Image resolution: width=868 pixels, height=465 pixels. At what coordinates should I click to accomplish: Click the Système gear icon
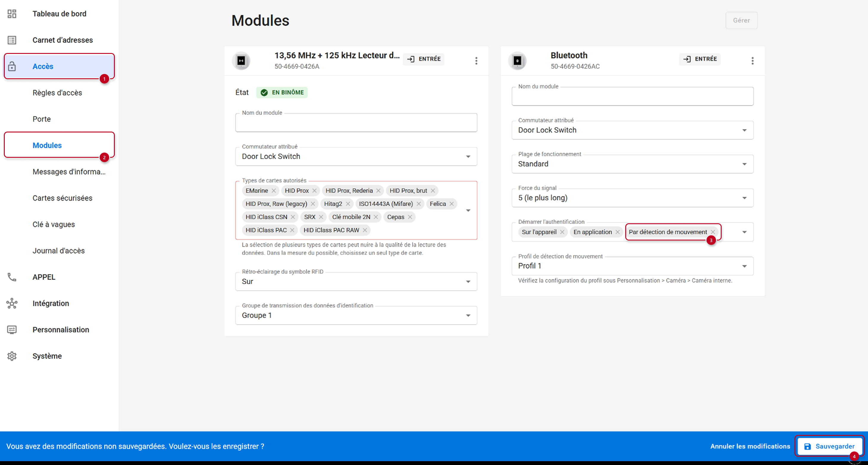point(12,356)
